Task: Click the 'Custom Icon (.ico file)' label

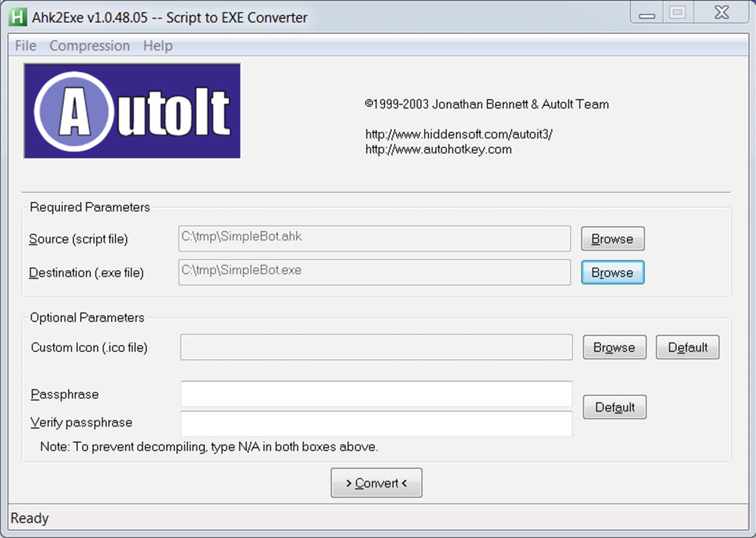Action: pos(89,348)
